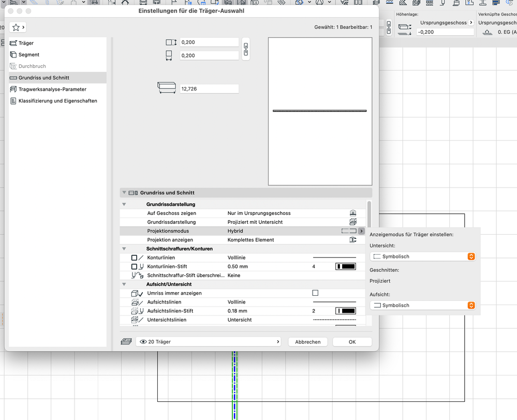Screen dimensions: 517x420
Task: Open the Aufsicht Symbolisch dropdown
Action: pos(422,305)
